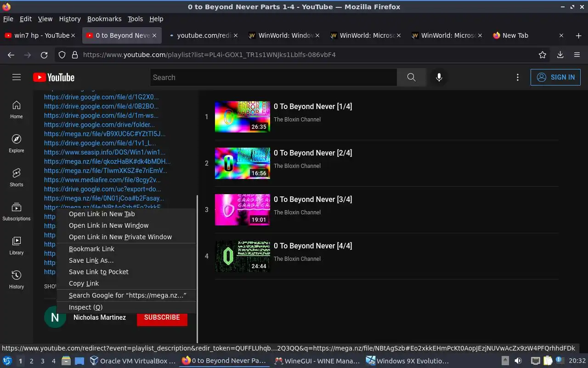
Task: Click the YouTube search field
Action: pyautogui.click(x=273, y=77)
